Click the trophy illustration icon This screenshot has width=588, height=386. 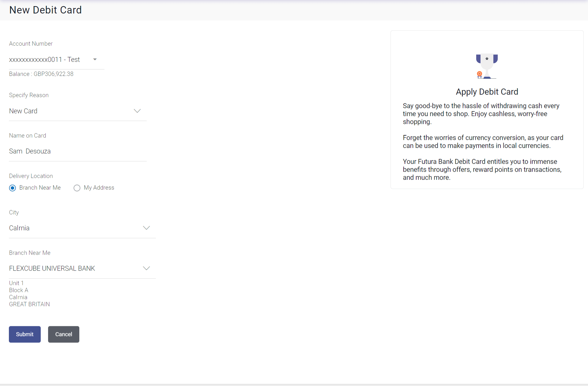[487, 66]
